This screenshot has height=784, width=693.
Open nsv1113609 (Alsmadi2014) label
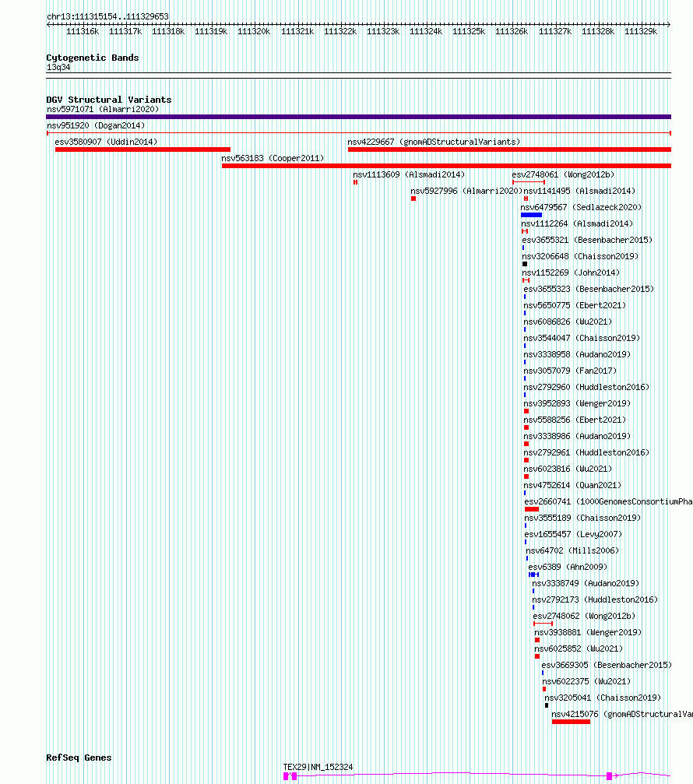(409, 174)
